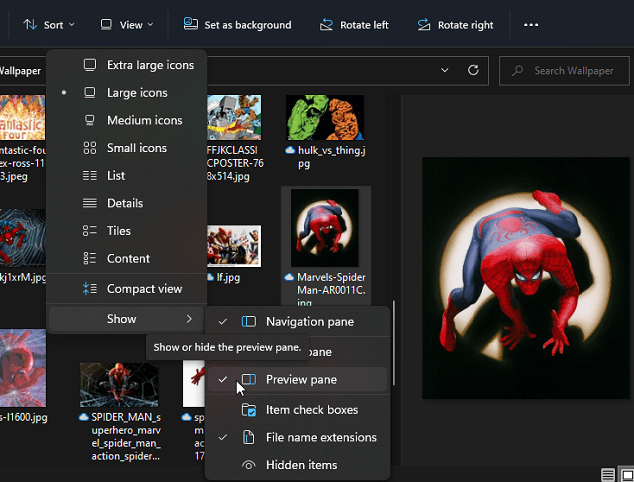The height and width of the screenshot is (482, 634).
Task: Toggle Compact view
Action: click(x=127, y=289)
